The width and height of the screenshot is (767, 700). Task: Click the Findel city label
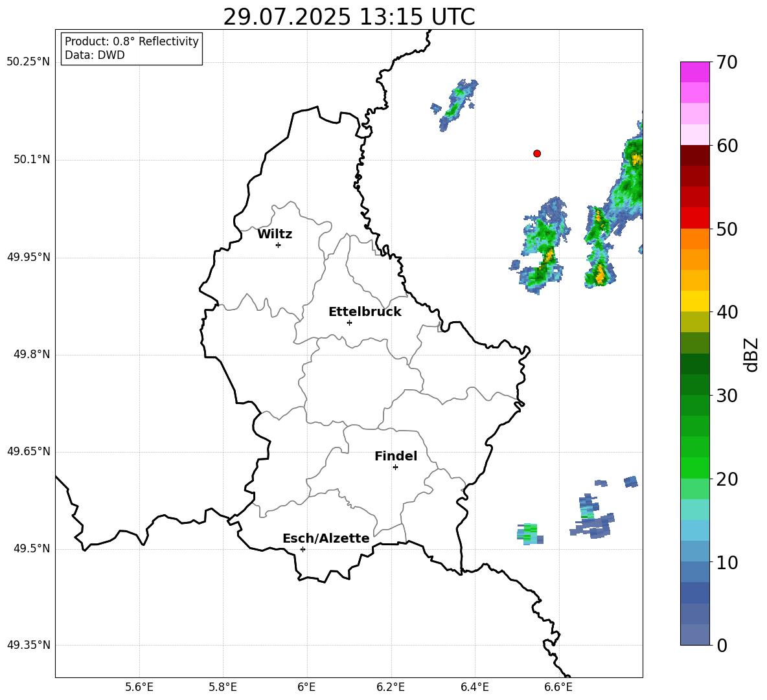396,456
